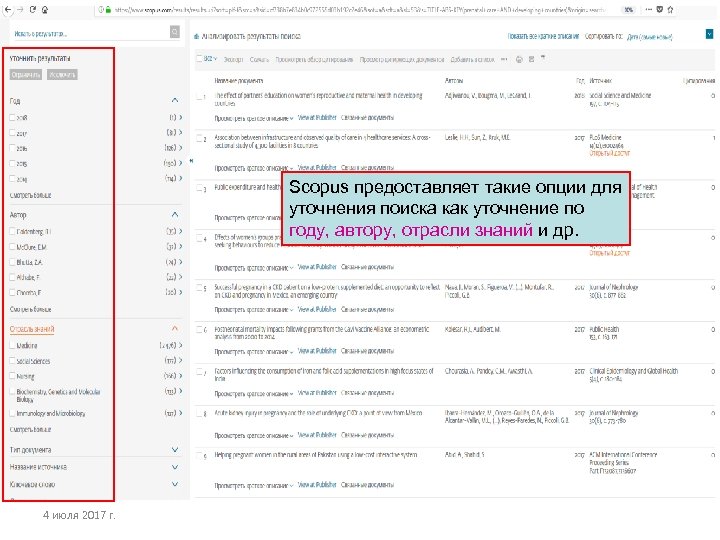Click the browser address bar URL
720x540 pixels.
point(360,10)
